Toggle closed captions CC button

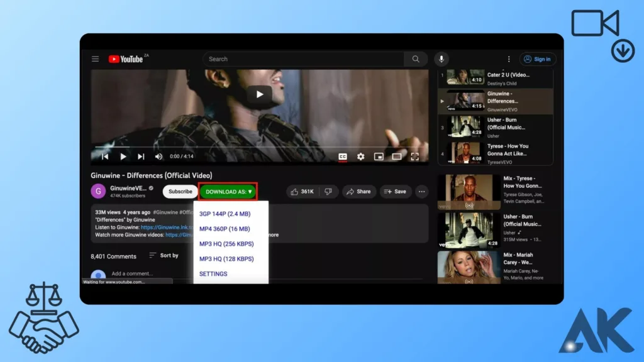click(x=343, y=156)
